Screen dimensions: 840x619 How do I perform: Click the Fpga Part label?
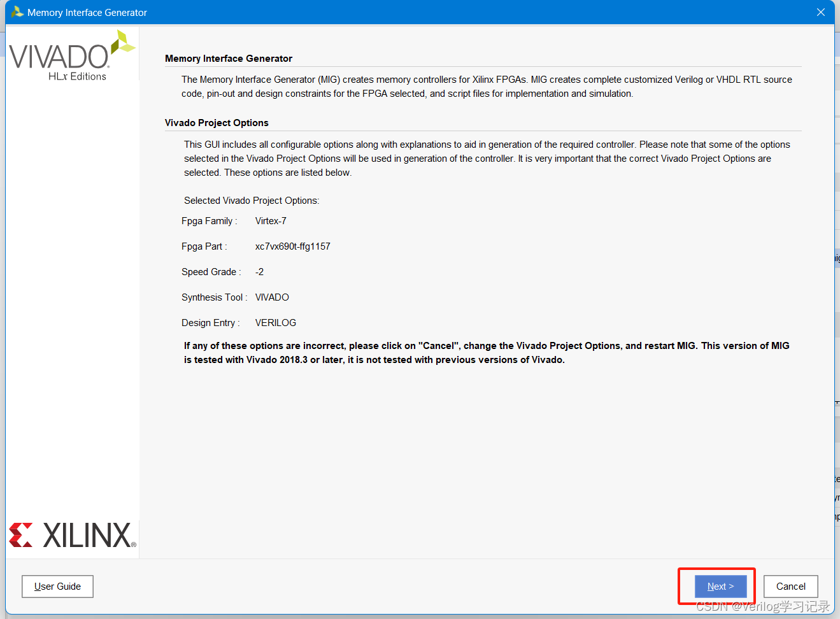(x=204, y=246)
